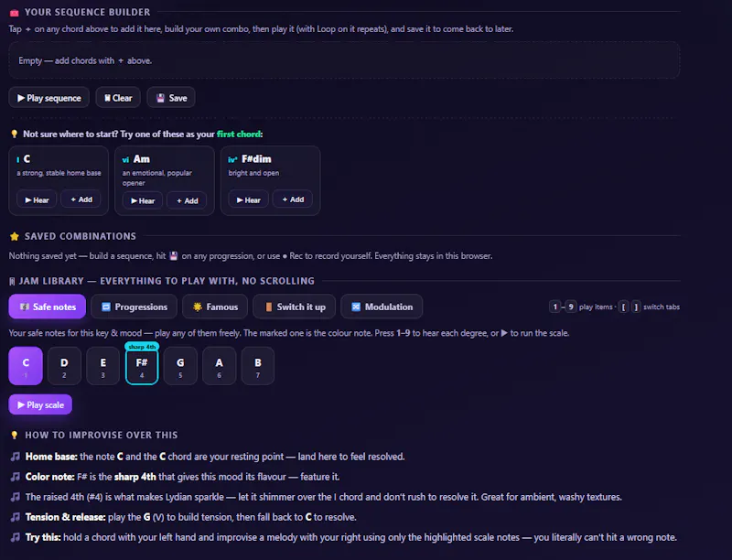Play the A note degree 6
Screen dimensions: 732x560
coord(219,366)
